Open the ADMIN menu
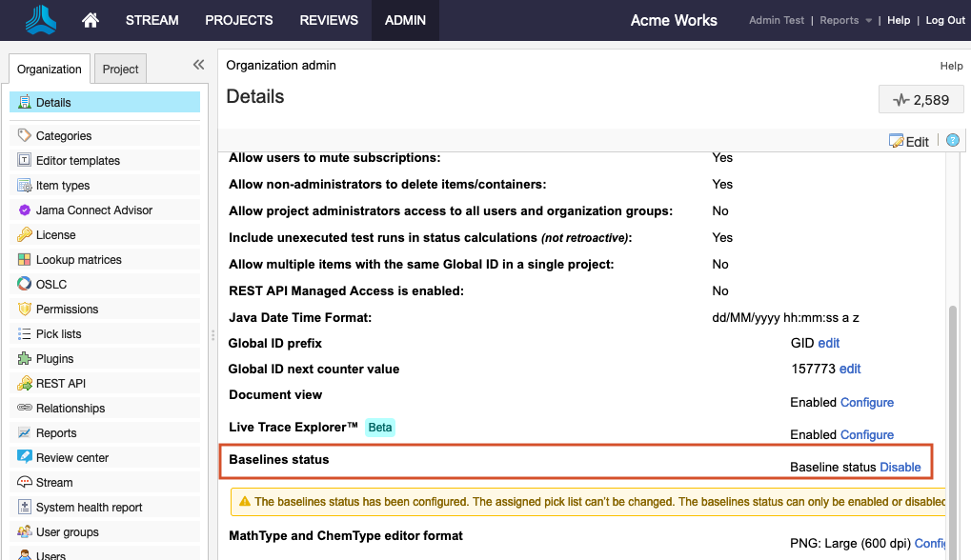971x560 pixels. (x=405, y=20)
